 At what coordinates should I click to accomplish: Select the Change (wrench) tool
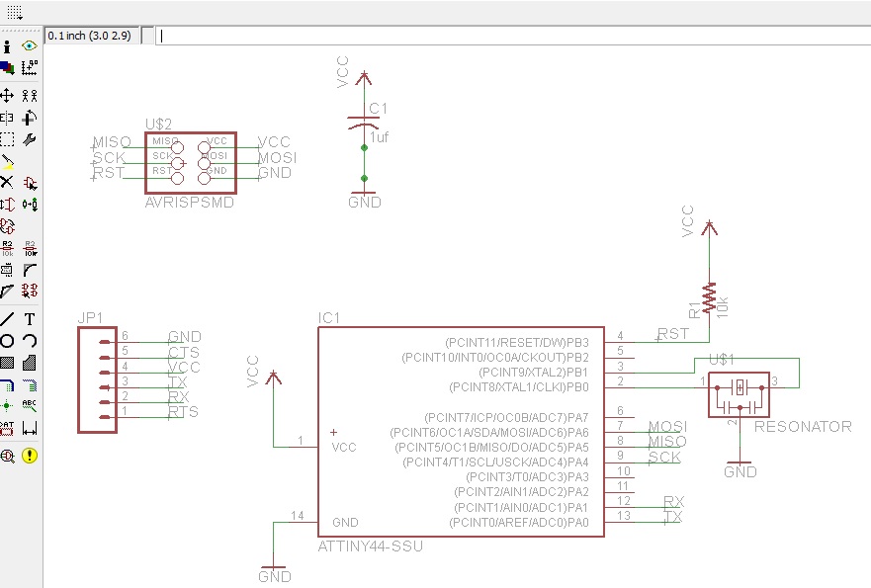click(30, 139)
